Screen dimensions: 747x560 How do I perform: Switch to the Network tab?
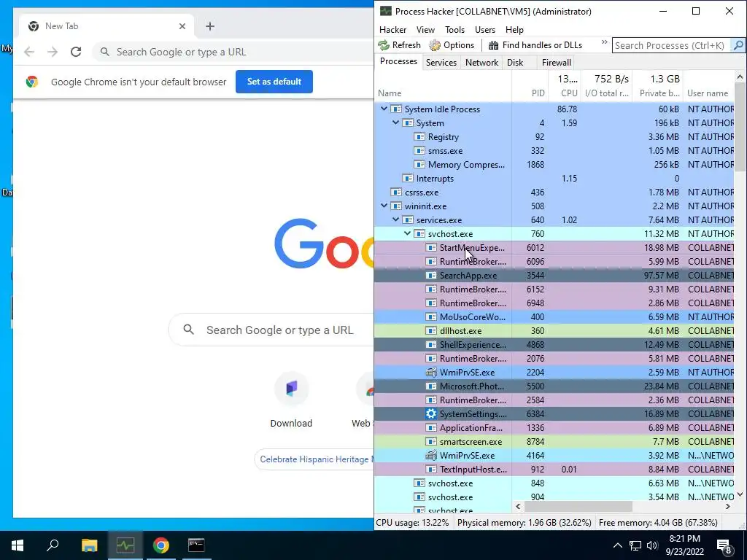pos(481,63)
